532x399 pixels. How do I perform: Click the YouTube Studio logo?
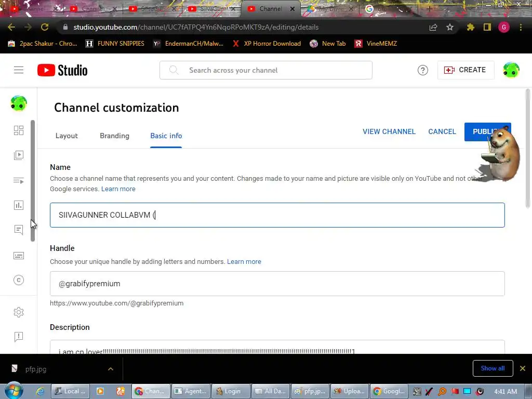pos(62,70)
